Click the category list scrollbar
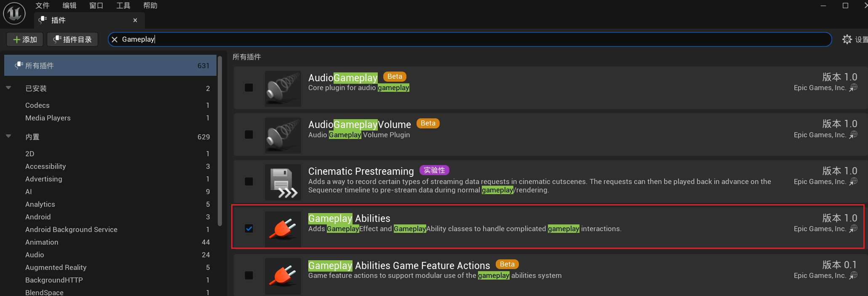Screen dimensions: 868x296 coord(219,141)
